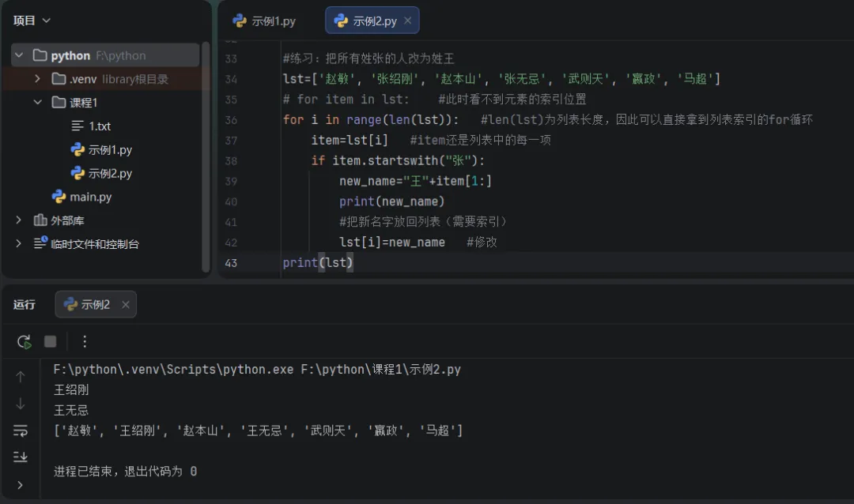Viewport: 854px width, 504px height.
Task: Select the 1.txt file
Action: [91, 126]
